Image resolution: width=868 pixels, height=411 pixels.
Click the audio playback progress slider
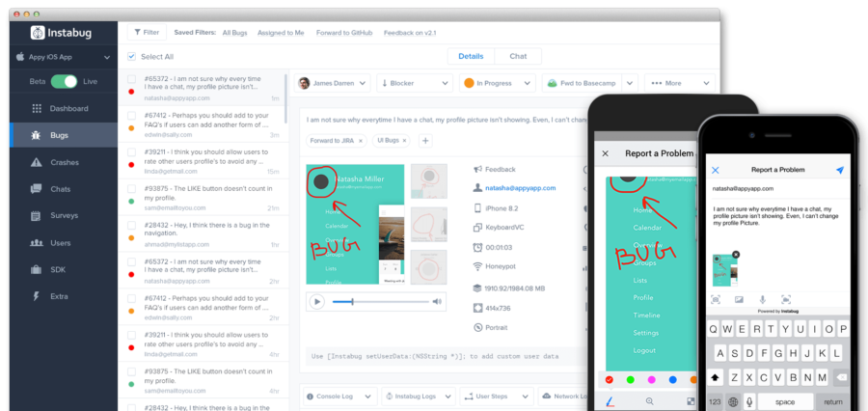(380, 302)
